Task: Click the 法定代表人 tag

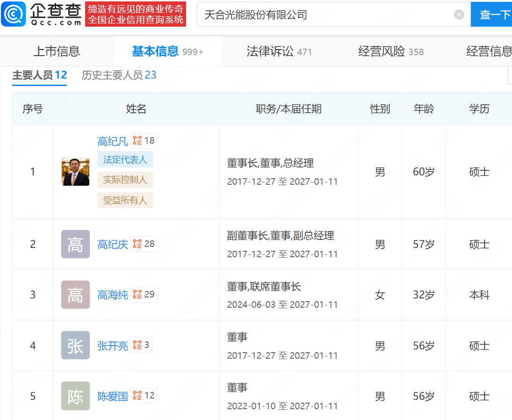Action: (125, 159)
